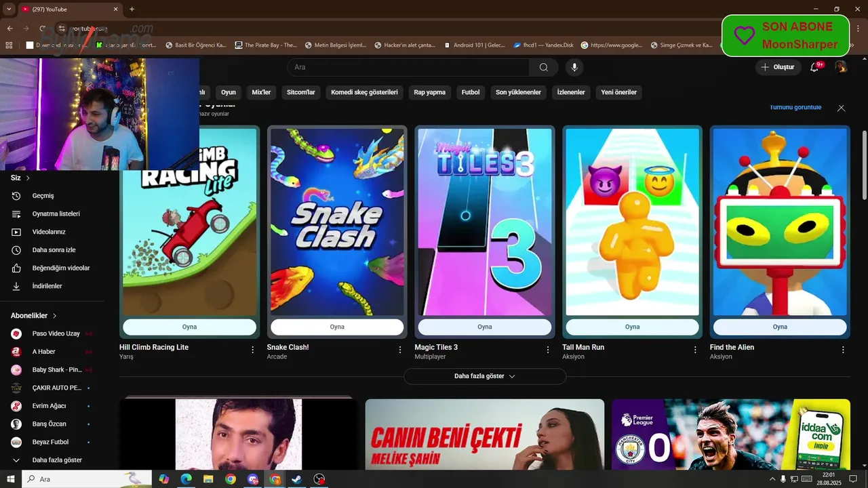Image resolution: width=868 pixels, height=488 pixels.
Task: Open File Explorer from taskbar
Action: 208,479
